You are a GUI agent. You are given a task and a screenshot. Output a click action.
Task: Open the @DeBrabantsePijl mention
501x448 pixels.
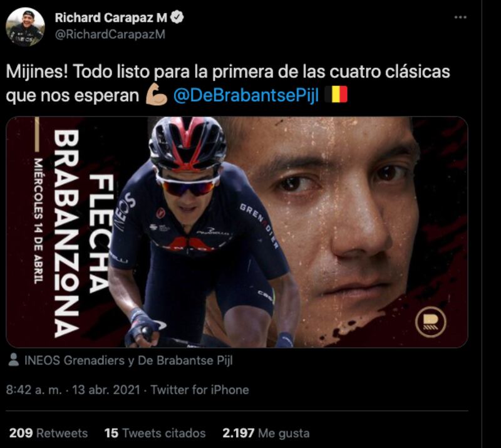click(x=246, y=95)
